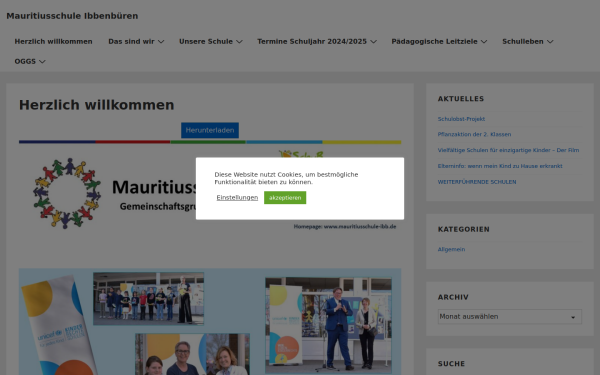The height and width of the screenshot is (375, 600).
Task: Go to Herzlich willkommen menu item
Action: point(54,41)
